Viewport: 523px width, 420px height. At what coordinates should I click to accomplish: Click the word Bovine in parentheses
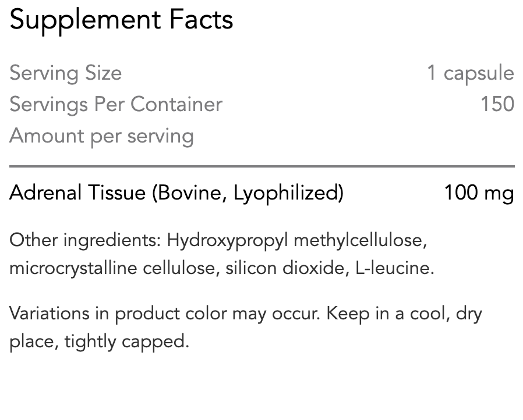coord(192,193)
